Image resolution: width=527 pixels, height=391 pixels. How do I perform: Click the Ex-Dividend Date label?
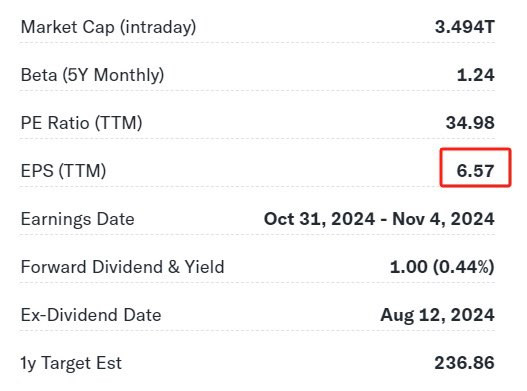[x=91, y=315]
